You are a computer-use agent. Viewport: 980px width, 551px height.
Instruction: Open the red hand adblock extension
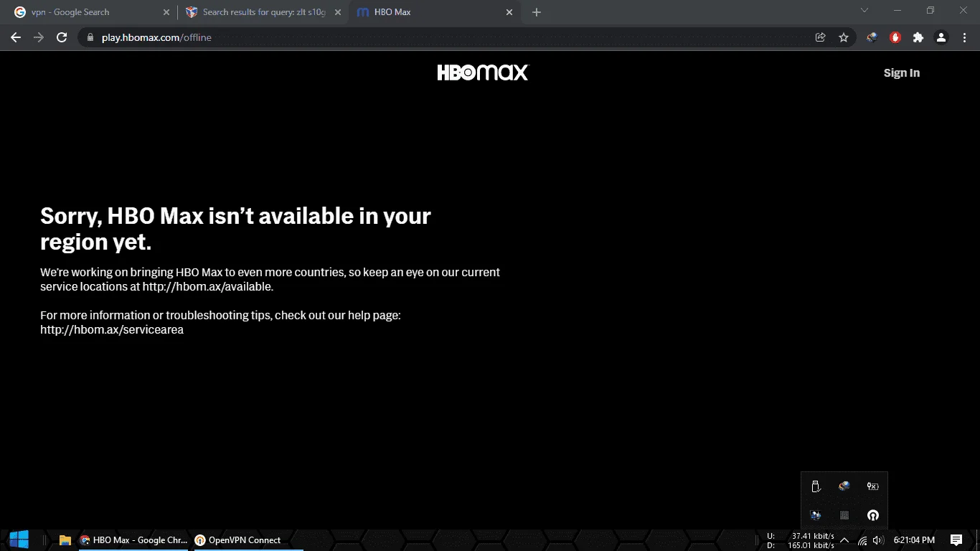[895, 37]
